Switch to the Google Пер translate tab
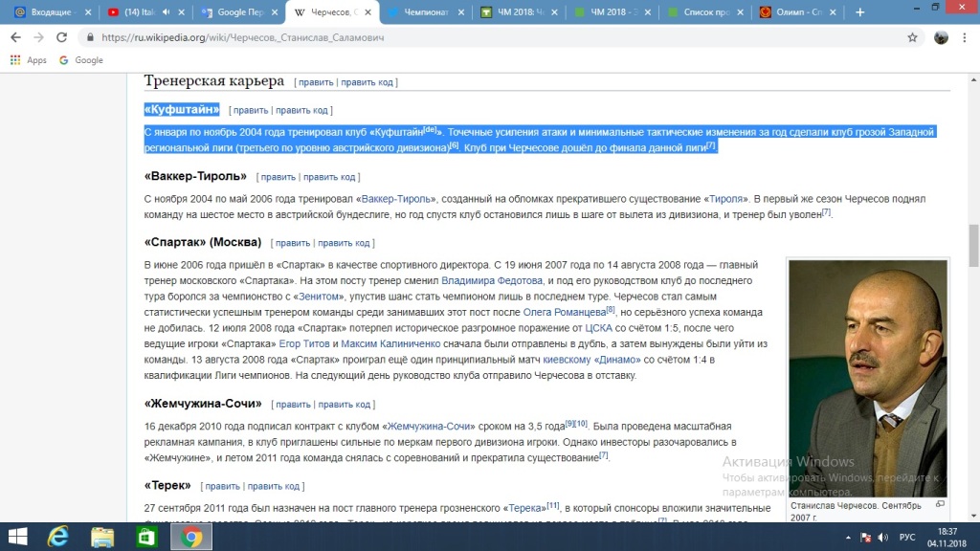 pyautogui.click(x=238, y=11)
